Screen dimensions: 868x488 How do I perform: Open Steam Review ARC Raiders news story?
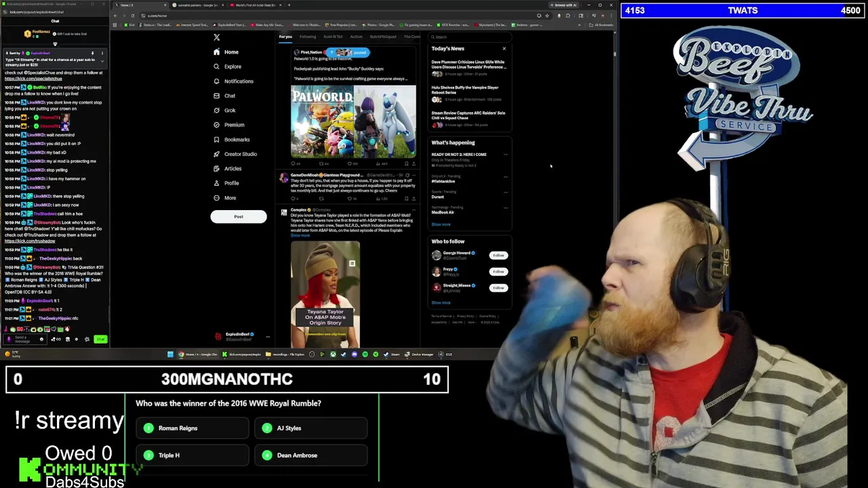(469, 119)
